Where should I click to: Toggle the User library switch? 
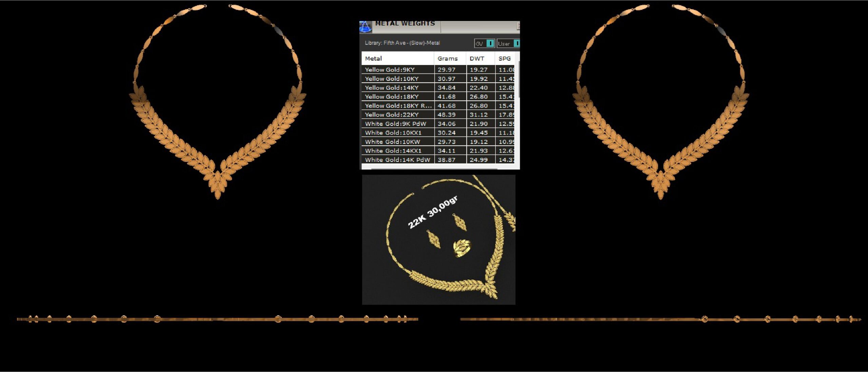[516, 43]
